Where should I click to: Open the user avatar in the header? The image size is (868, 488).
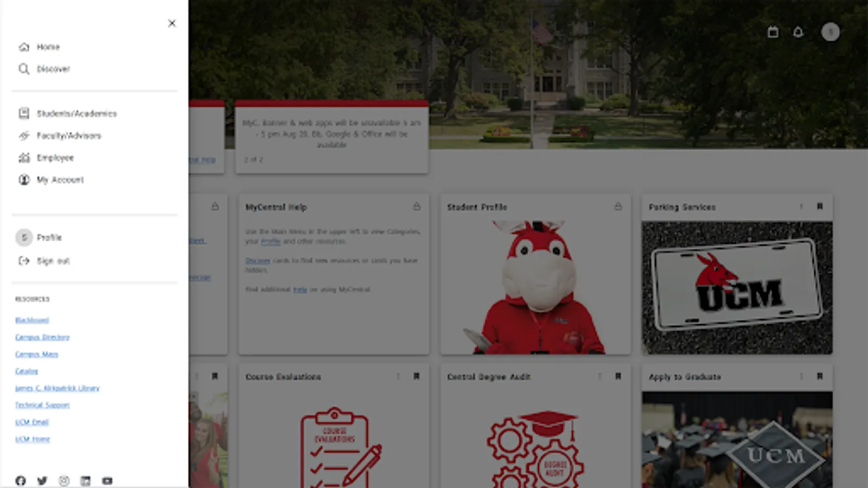pyautogui.click(x=830, y=32)
